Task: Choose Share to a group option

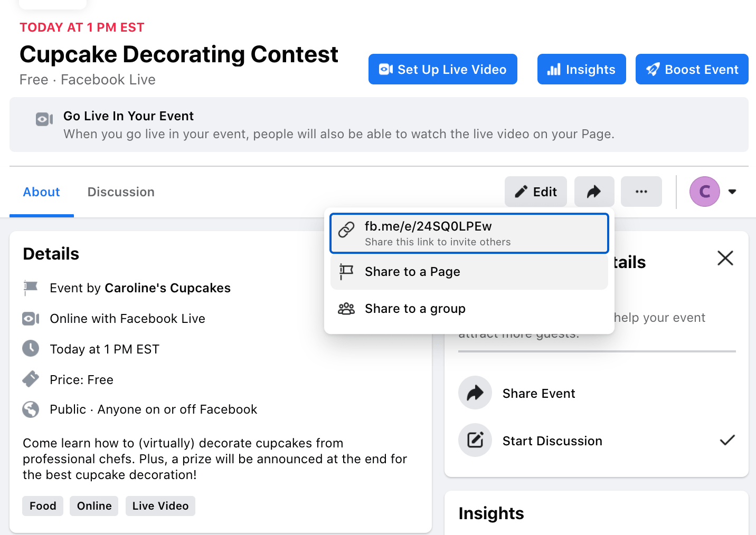Action: [415, 309]
